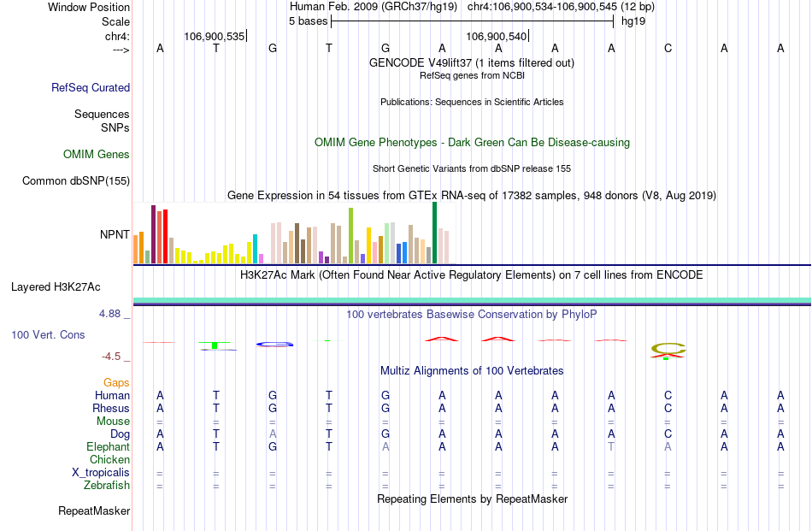Click the yellow C conservation logo
This screenshot has height=531, width=812.
pyautogui.click(x=668, y=349)
